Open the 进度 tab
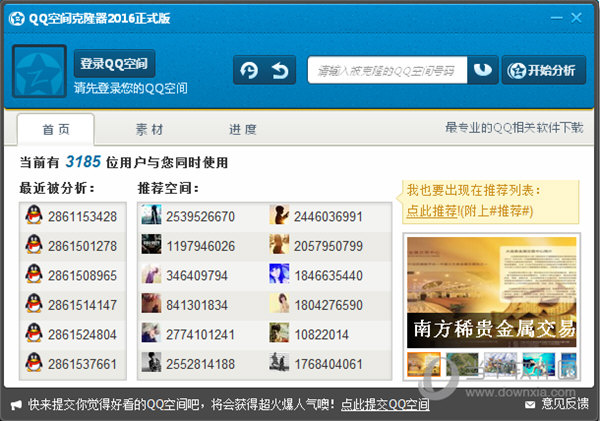The image size is (600, 421). click(x=243, y=130)
